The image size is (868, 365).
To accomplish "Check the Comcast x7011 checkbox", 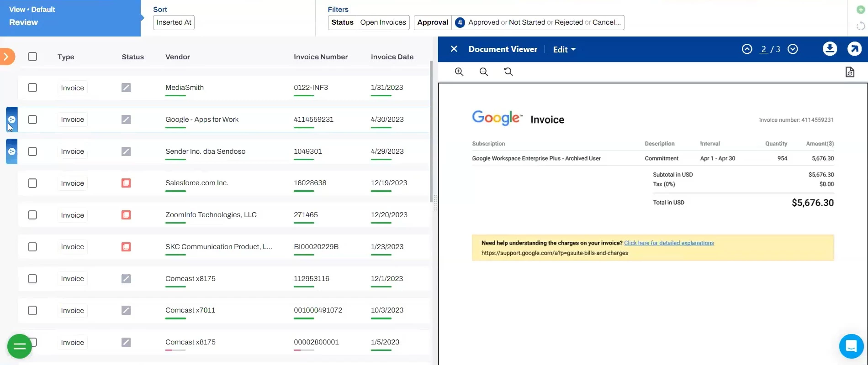I will click(32, 310).
